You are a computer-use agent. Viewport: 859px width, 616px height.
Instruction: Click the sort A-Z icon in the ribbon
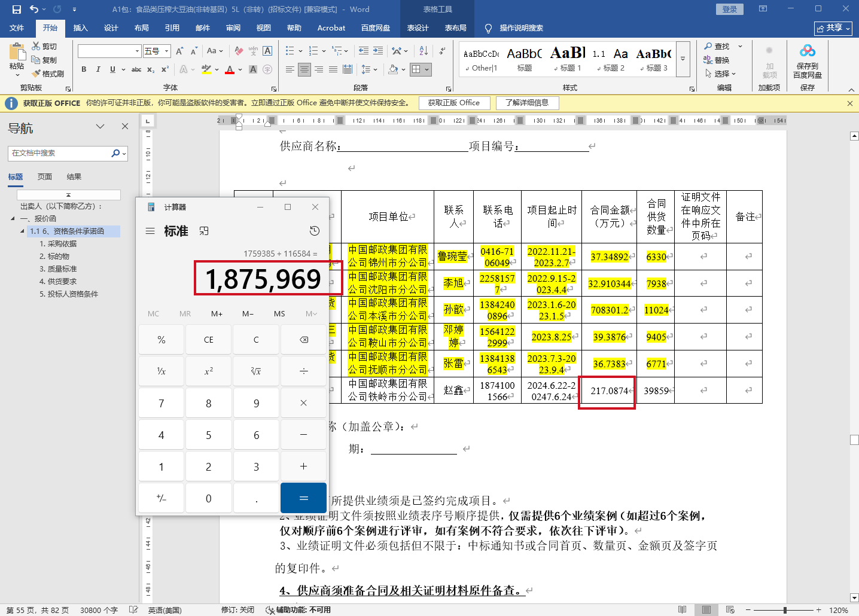coord(424,51)
